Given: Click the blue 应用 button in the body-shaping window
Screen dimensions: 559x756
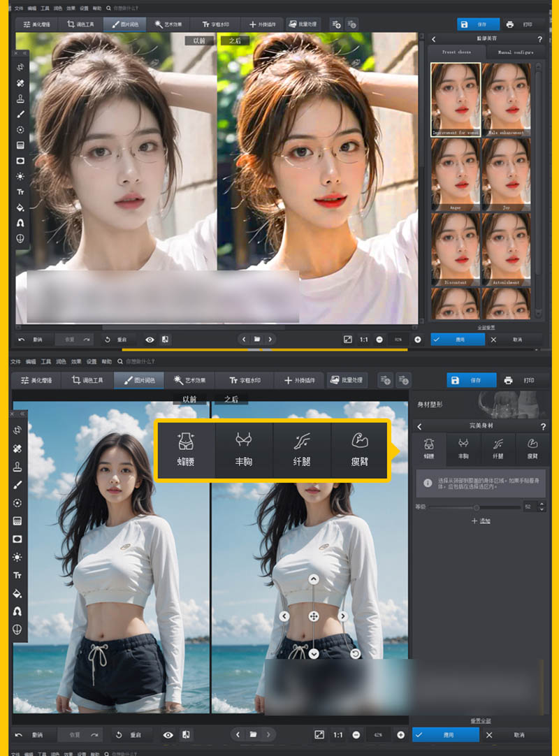Looking at the screenshot, I should [446, 735].
